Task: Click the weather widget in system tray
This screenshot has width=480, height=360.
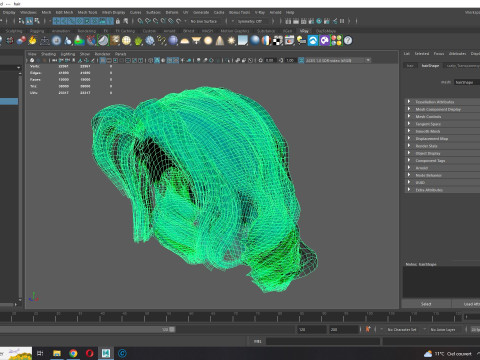Action: (x=448, y=353)
